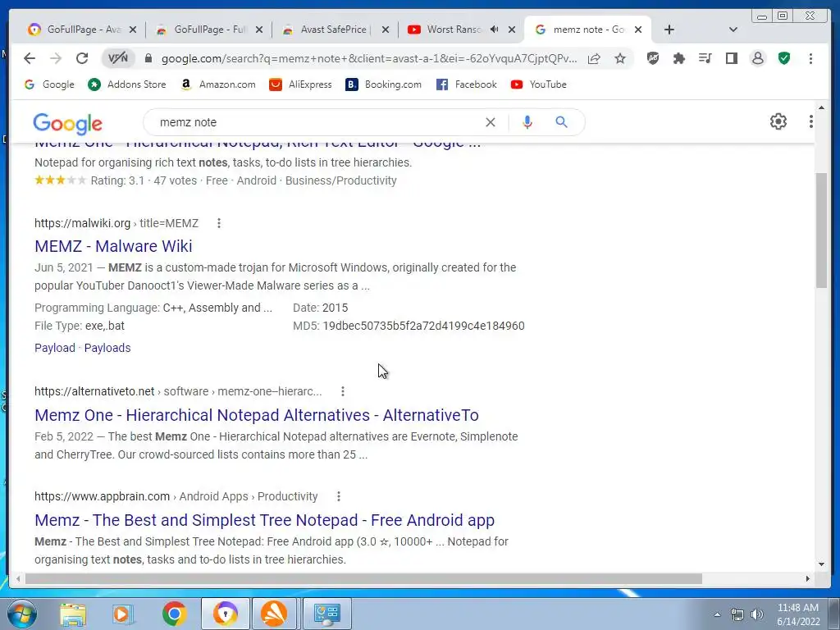This screenshot has height=630, width=840.
Task: Open the Facebook bookmark
Action: click(467, 84)
